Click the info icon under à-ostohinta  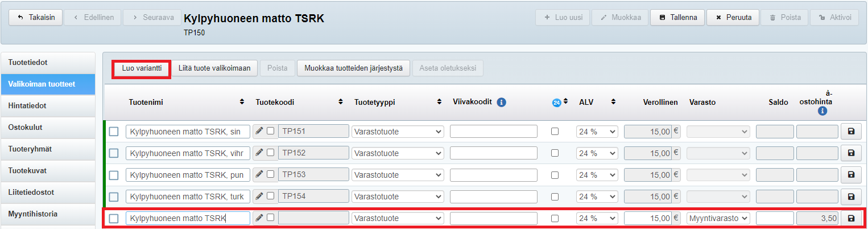[x=822, y=112]
